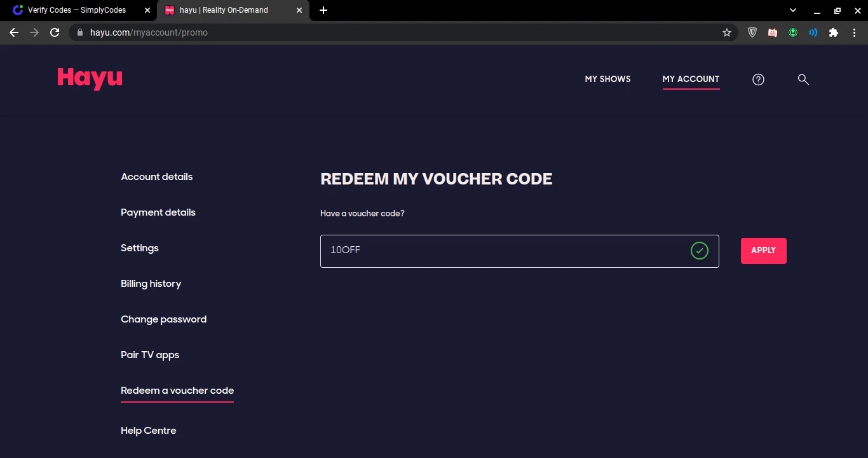Viewport: 868px width, 458px height.
Task: Click the green checkmark in voucher field
Action: tap(699, 251)
